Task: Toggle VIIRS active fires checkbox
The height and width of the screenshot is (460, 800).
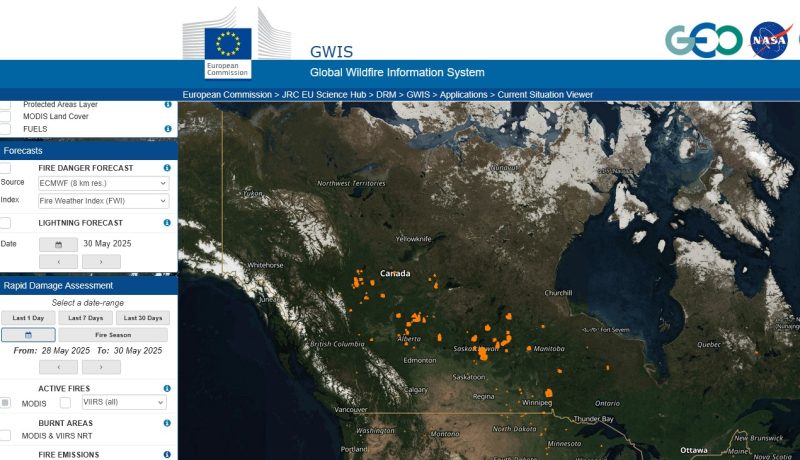Action: [65, 403]
